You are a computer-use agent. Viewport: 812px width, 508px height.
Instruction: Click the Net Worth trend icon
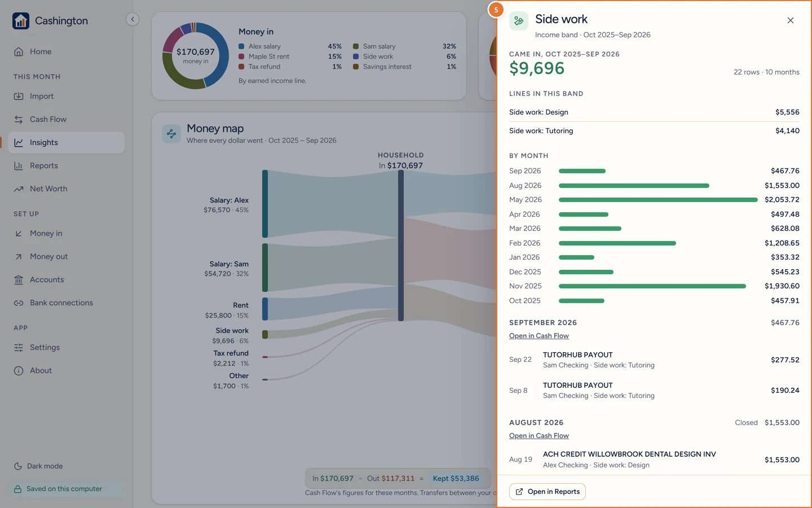[19, 189]
